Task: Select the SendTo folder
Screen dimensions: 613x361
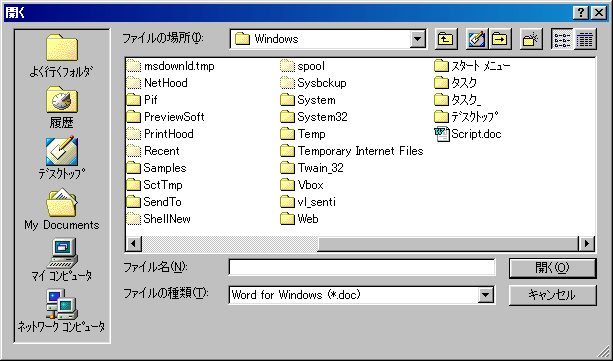Action: 154,202
